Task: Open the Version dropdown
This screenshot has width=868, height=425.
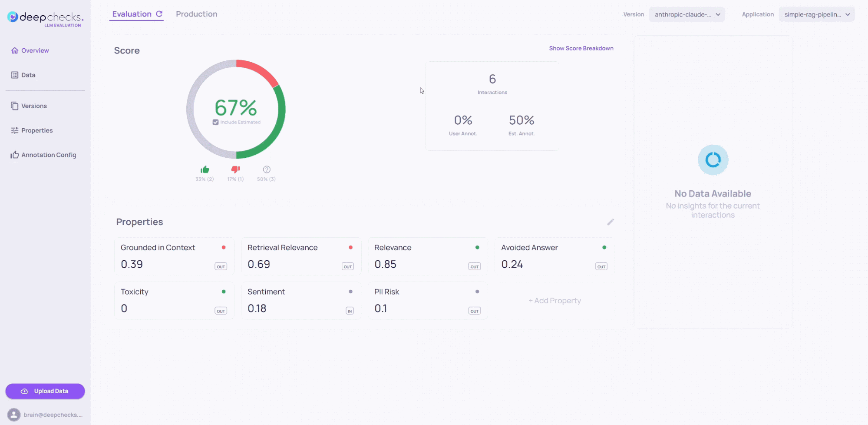Action: tap(686, 14)
